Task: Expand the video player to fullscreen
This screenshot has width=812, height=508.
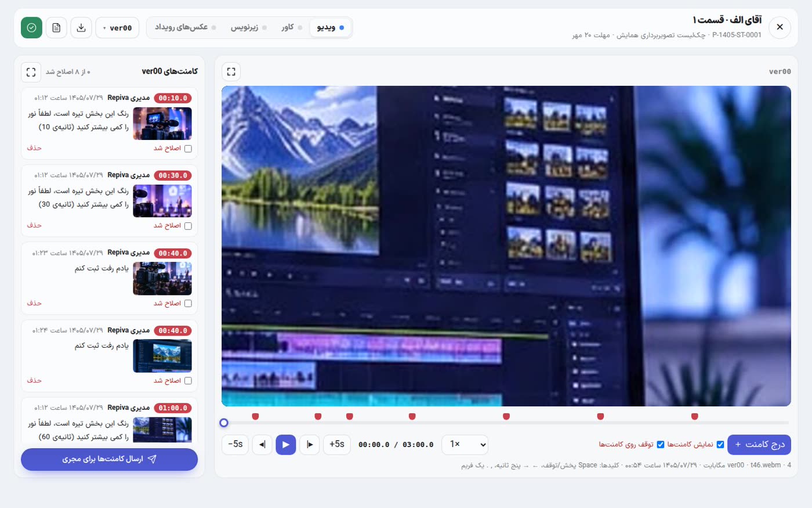Action: click(231, 71)
